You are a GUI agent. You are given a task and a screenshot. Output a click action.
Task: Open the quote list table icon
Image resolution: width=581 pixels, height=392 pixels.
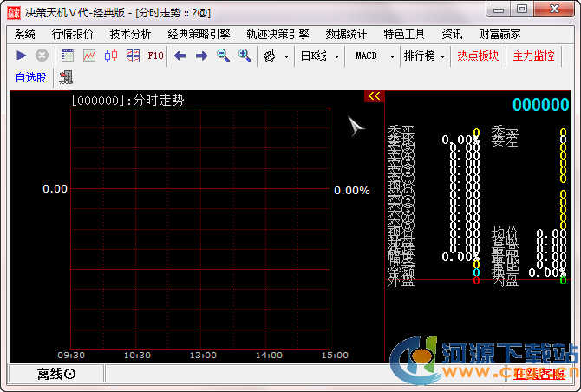coord(68,56)
